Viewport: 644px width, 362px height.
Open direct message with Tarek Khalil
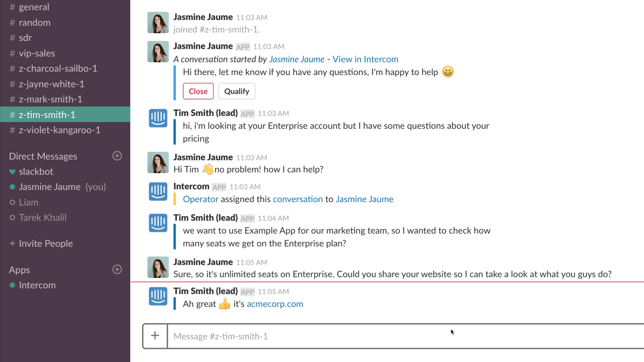(x=43, y=218)
